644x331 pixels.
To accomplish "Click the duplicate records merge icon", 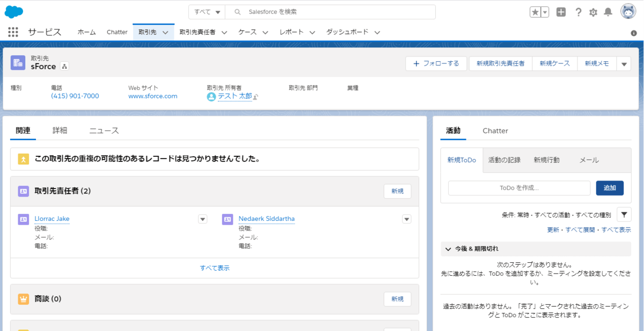I will 24,159.
